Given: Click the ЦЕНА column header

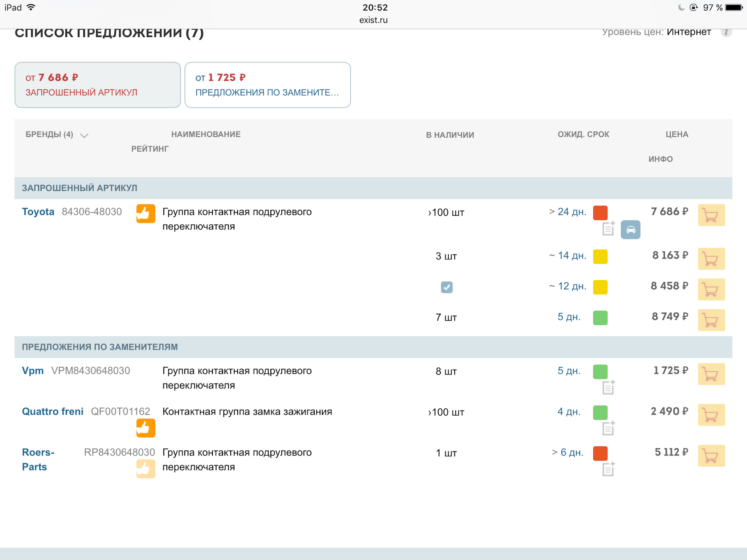Looking at the screenshot, I should [x=677, y=135].
